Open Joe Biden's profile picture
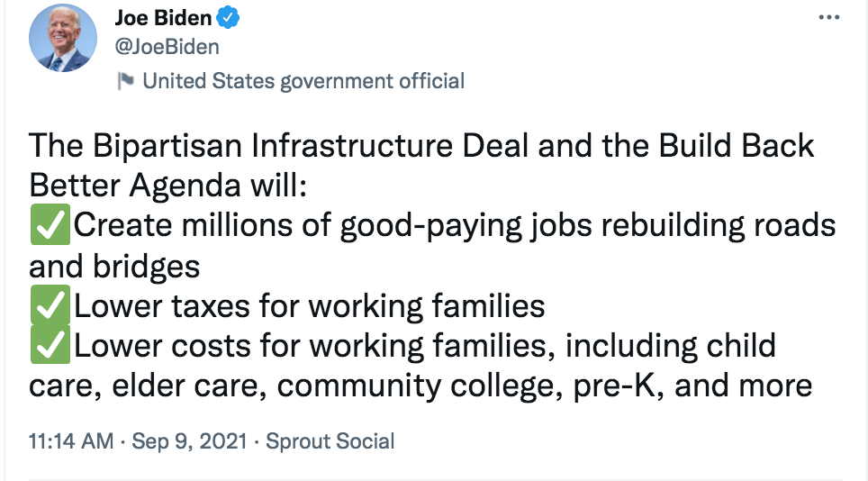The width and height of the screenshot is (868, 481). [x=62, y=38]
